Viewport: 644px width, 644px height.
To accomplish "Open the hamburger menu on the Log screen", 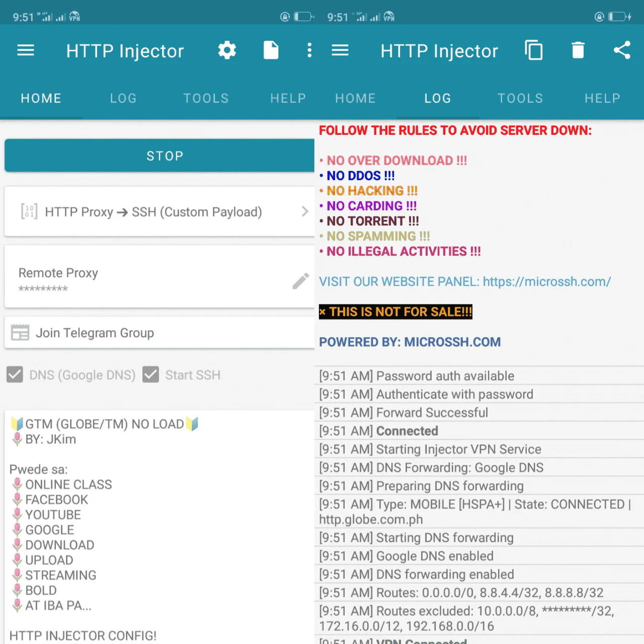I will pos(340,50).
